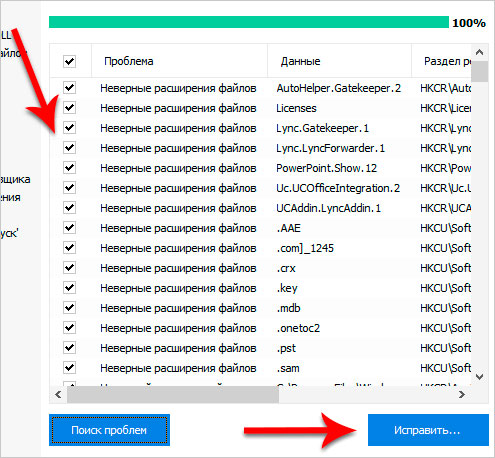This screenshot has height=458, width=495.
Task: Click the Раздел реестра column header
Action: pyautogui.click(x=442, y=61)
